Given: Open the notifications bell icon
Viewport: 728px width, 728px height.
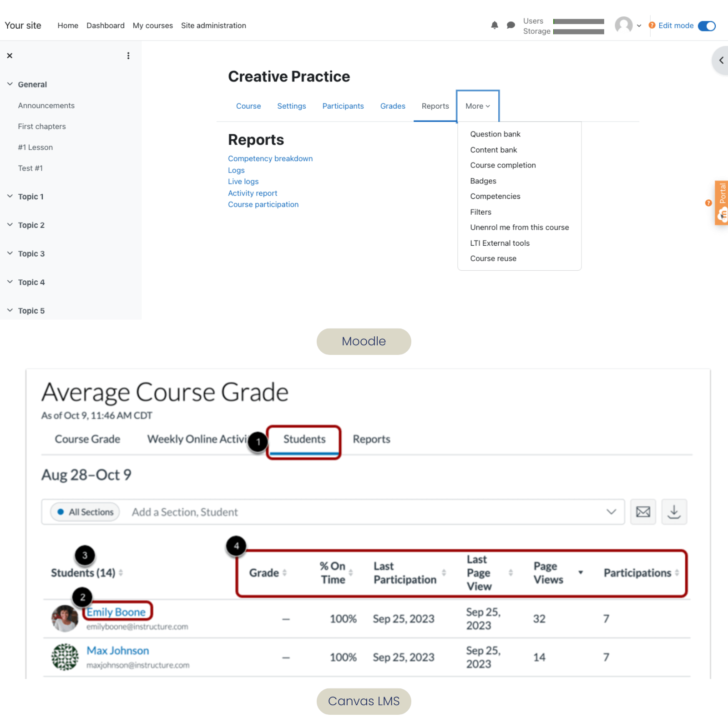Looking at the screenshot, I should pyautogui.click(x=495, y=25).
